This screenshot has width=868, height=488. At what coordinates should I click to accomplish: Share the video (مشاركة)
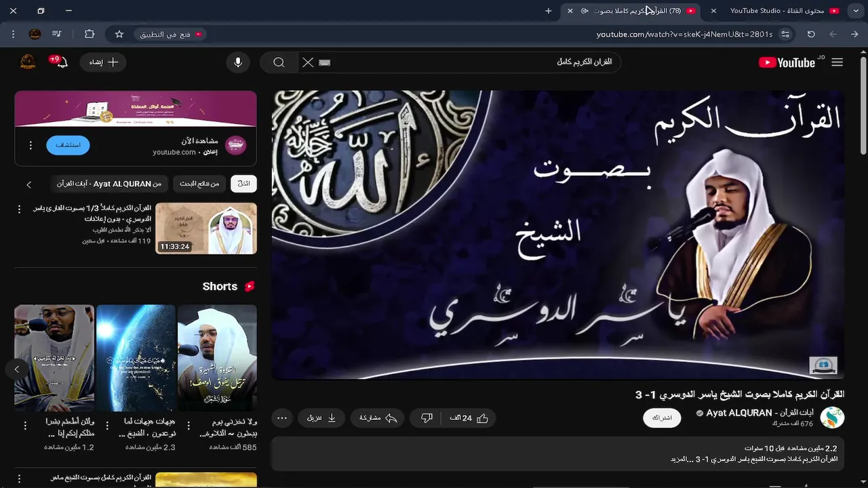(378, 418)
